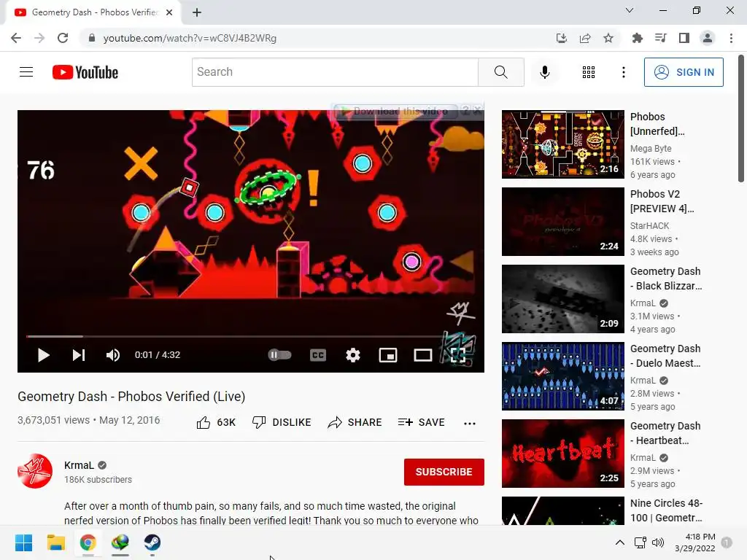Bookmark this page with star

(608, 38)
